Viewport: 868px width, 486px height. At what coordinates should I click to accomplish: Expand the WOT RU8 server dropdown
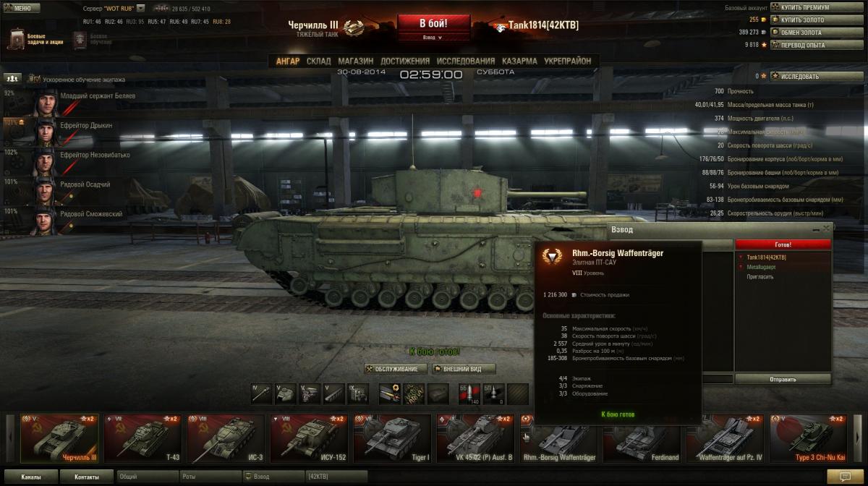140,8
